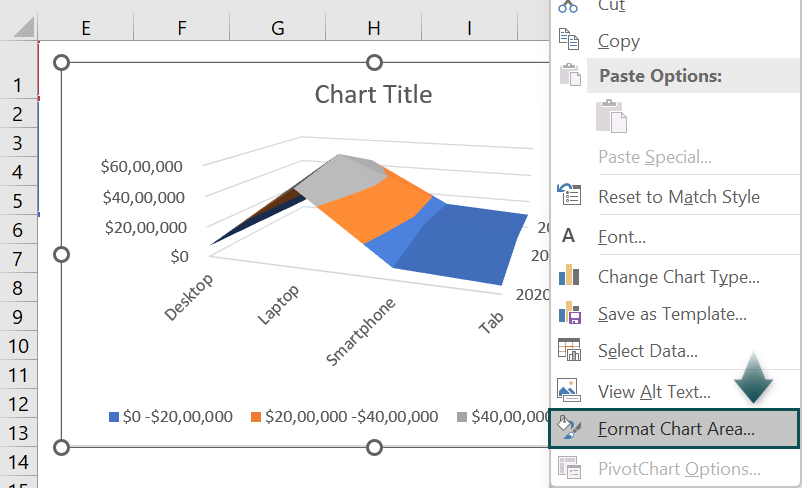802x488 pixels.
Task: Click the Smartphone axis label
Action: click(361, 331)
